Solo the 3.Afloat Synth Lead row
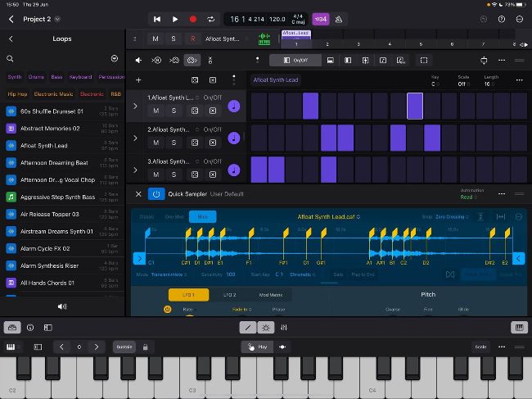This screenshot has width=532, height=399. [x=174, y=175]
